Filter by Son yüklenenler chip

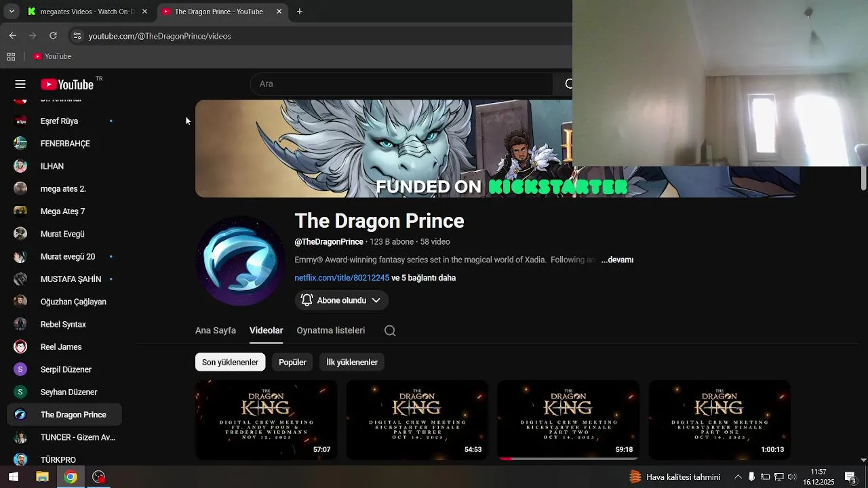point(230,362)
